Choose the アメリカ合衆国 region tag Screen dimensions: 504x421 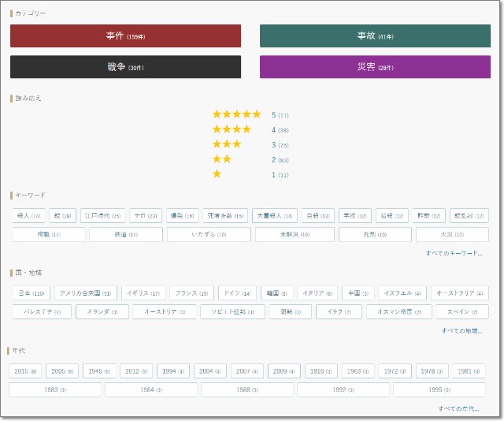click(x=85, y=292)
